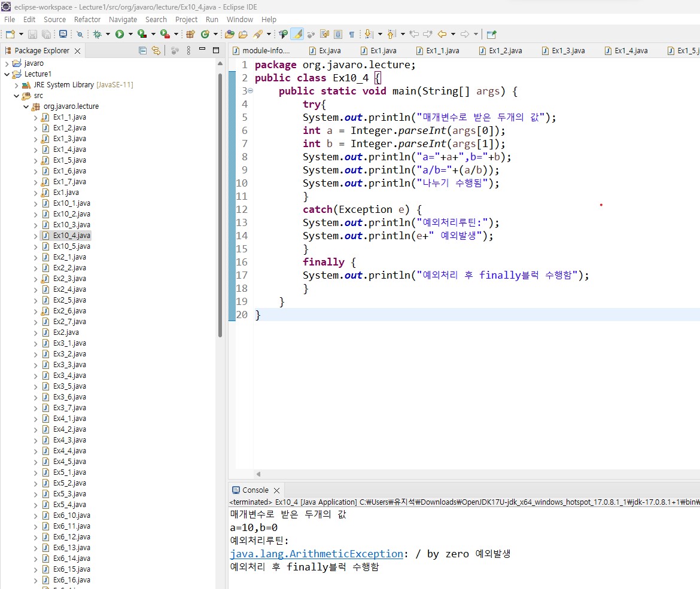Screen dimensions: 700x589
Task: Select Ex10_5.java in the Package Explorer
Action: (x=71, y=246)
